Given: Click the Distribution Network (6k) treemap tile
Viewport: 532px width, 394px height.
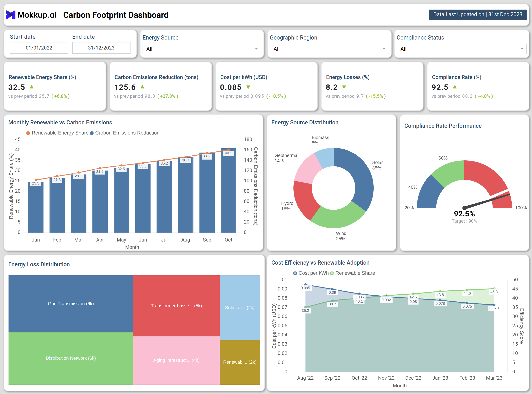Looking at the screenshot, I should (70, 358).
